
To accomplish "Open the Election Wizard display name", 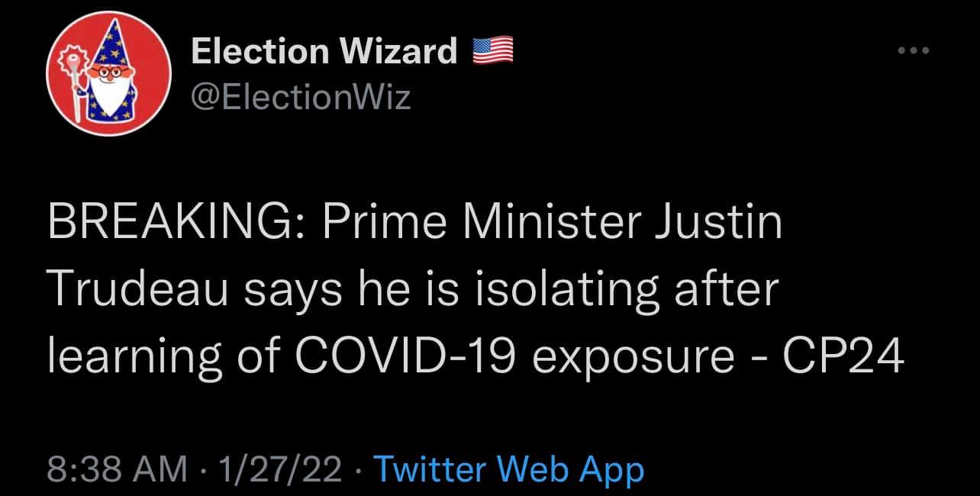I will pos(324,51).
